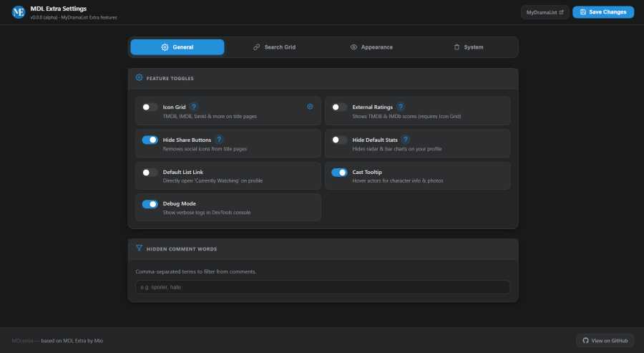Turn off the Cast Tooltip toggle

pyautogui.click(x=339, y=172)
